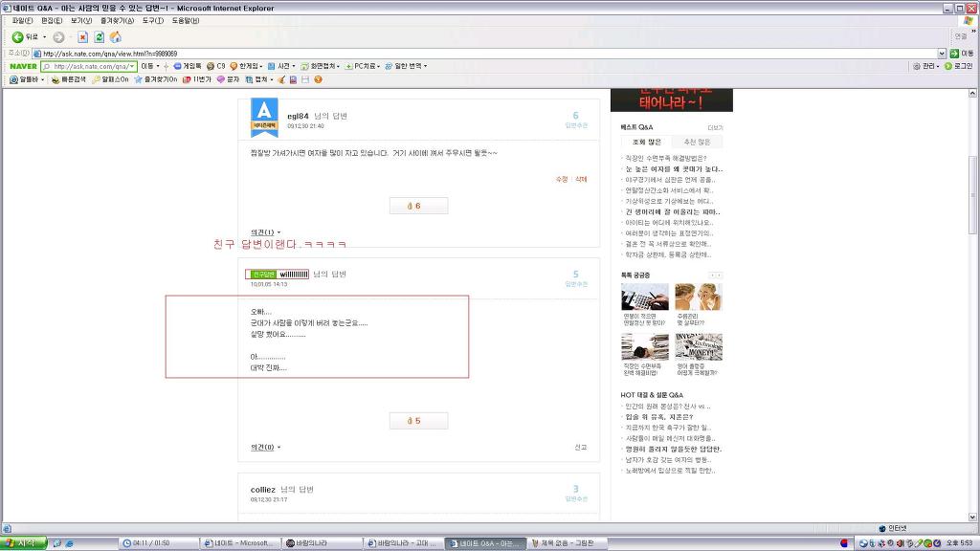Open the Naver search box dropdown arrow
The image size is (980, 551).
tap(132, 66)
